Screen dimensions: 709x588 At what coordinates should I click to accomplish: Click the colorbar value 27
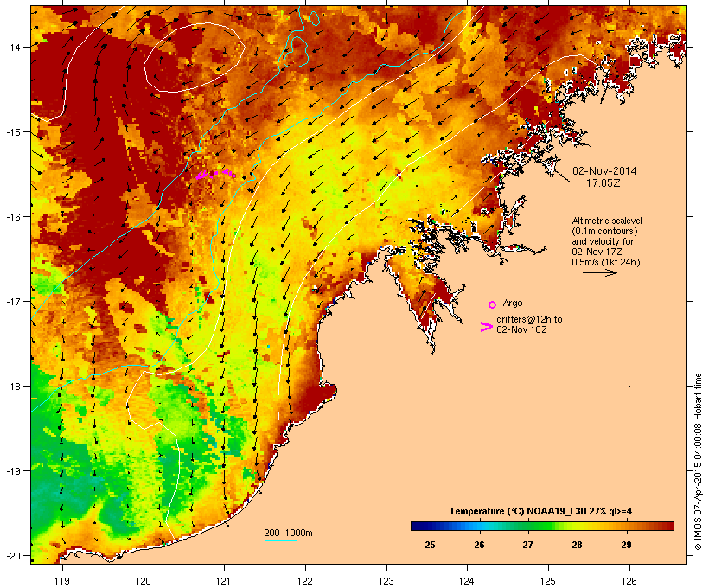[x=527, y=545]
